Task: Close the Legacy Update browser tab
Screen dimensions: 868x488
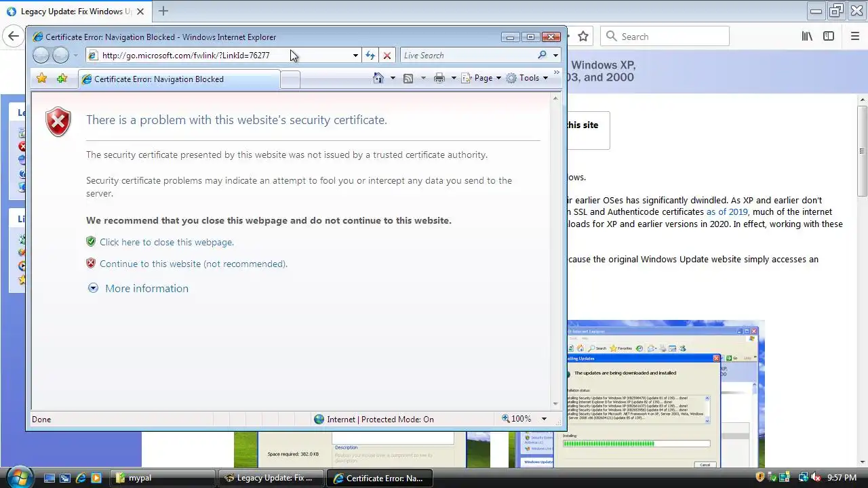Action: point(140,12)
